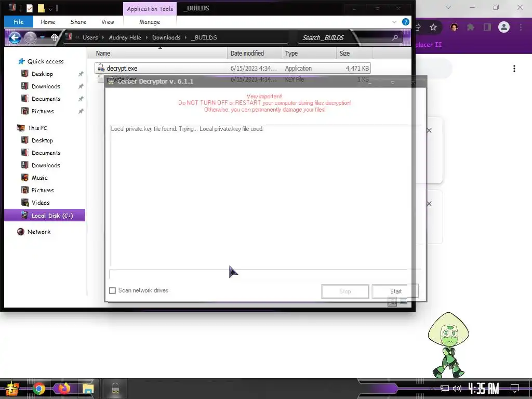
Task: Open the Videos folder
Action: 41,203
